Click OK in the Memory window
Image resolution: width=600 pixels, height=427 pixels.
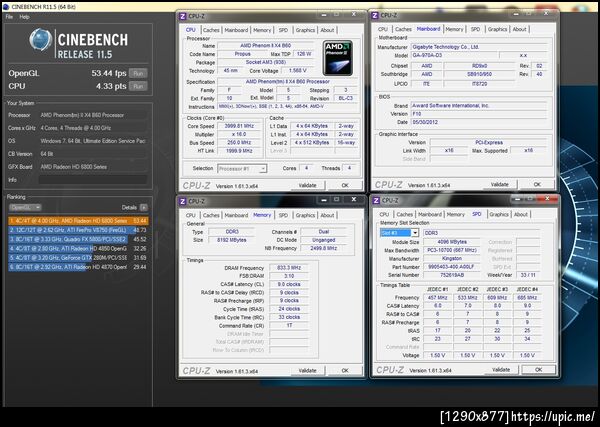pyautogui.click(x=345, y=370)
